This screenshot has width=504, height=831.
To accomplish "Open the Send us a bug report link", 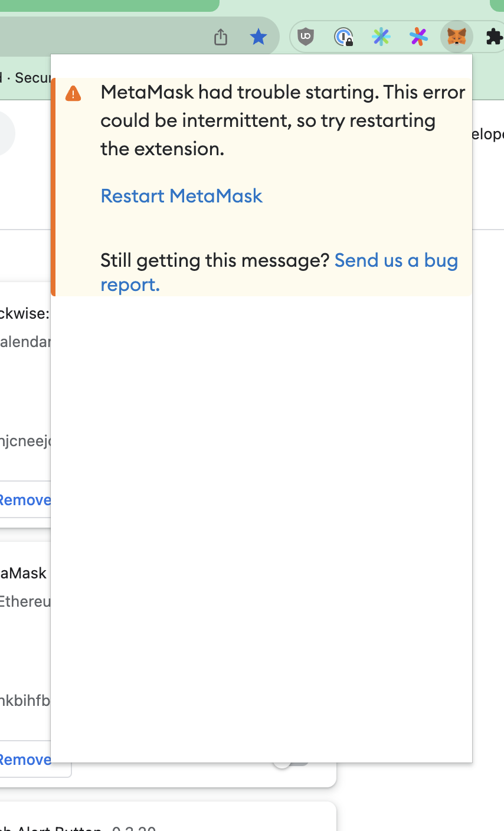I will pyautogui.click(x=396, y=260).
